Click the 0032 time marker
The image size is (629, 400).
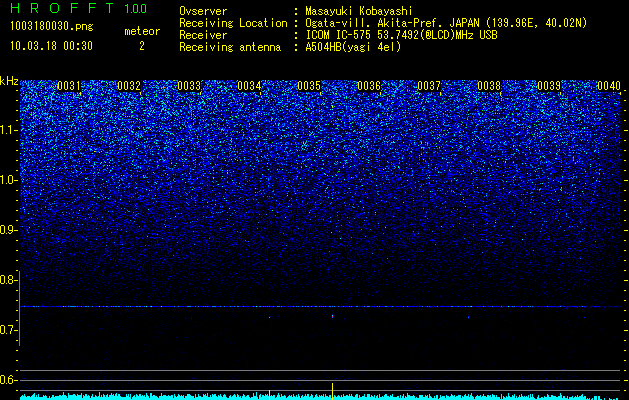129,86
